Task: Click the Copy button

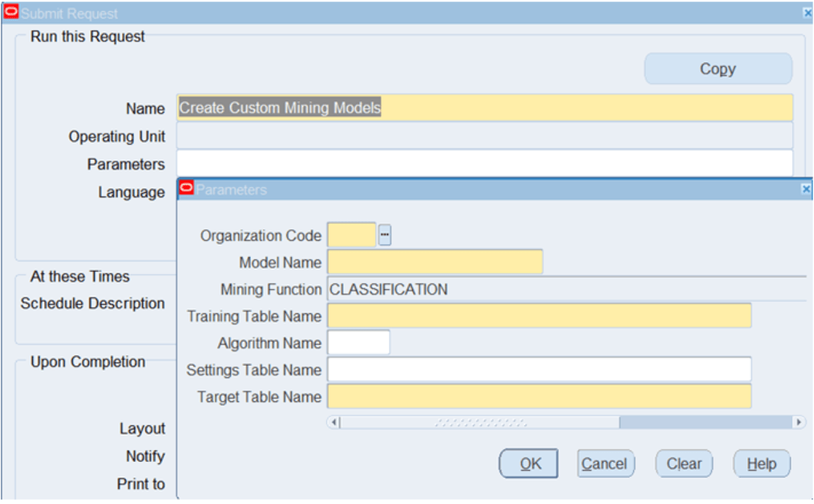Action: (x=717, y=69)
